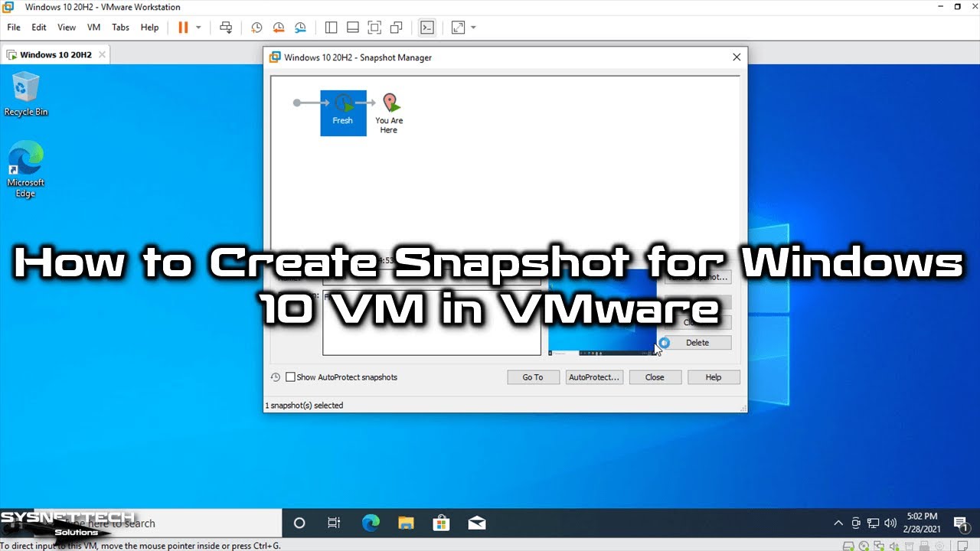The image size is (980, 551).
Task: Open the dropdown arrow beside stretch guest icon
Action: coord(473,28)
